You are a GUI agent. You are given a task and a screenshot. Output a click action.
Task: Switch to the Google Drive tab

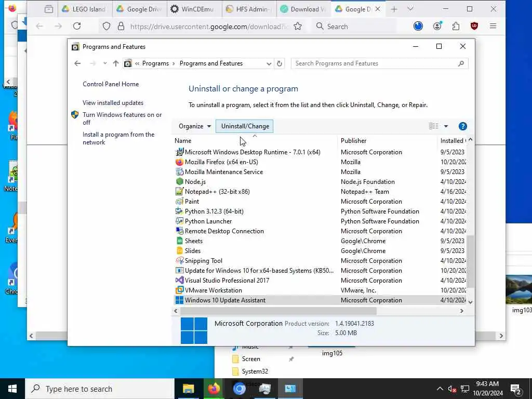tap(139, 9)
